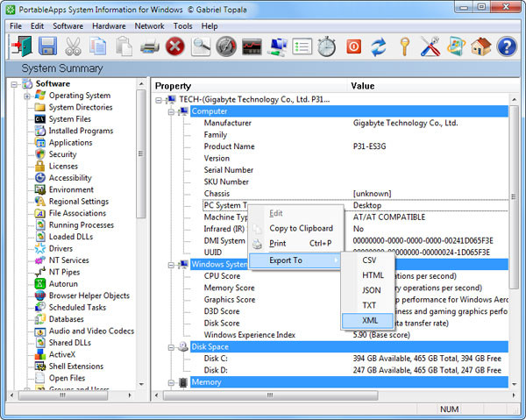
Task: Click the right pane vertical scrollbar thumb
Action: [x=513, y=197]
